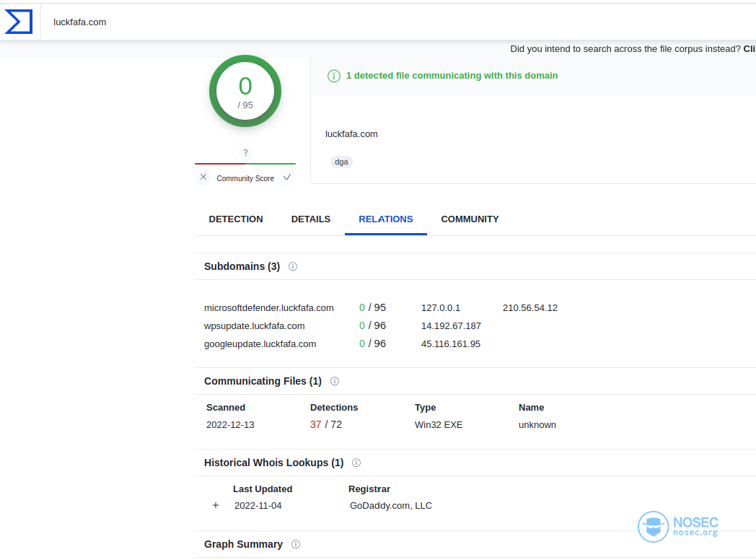The height and width of the screenshot is (560, 756).
Task: Open the COMMUNITY tab
Action: click(470, 219)
